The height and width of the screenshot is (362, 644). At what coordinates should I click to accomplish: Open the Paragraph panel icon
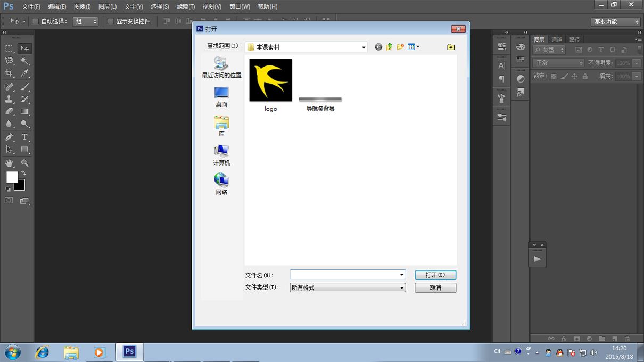pos(501,79)
